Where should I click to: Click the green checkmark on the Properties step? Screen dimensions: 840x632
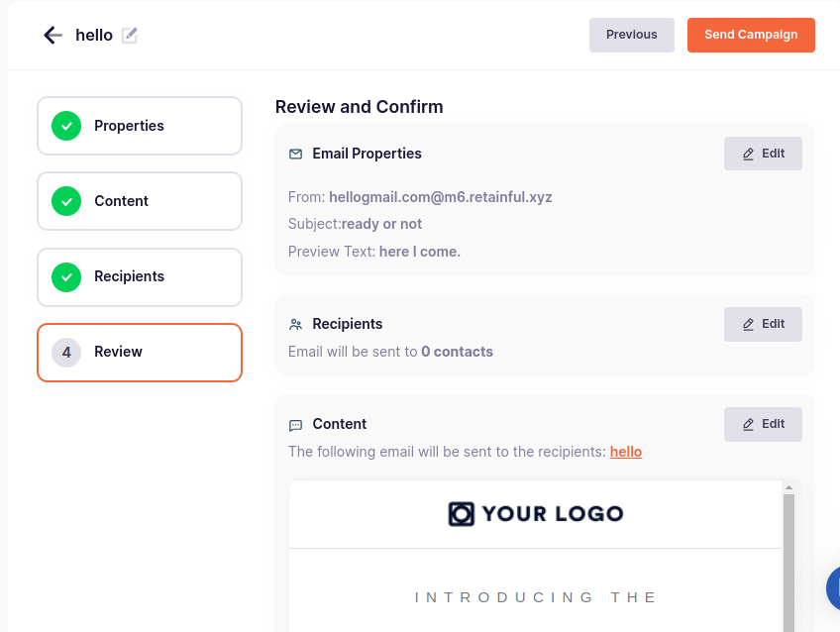(65, 126)
